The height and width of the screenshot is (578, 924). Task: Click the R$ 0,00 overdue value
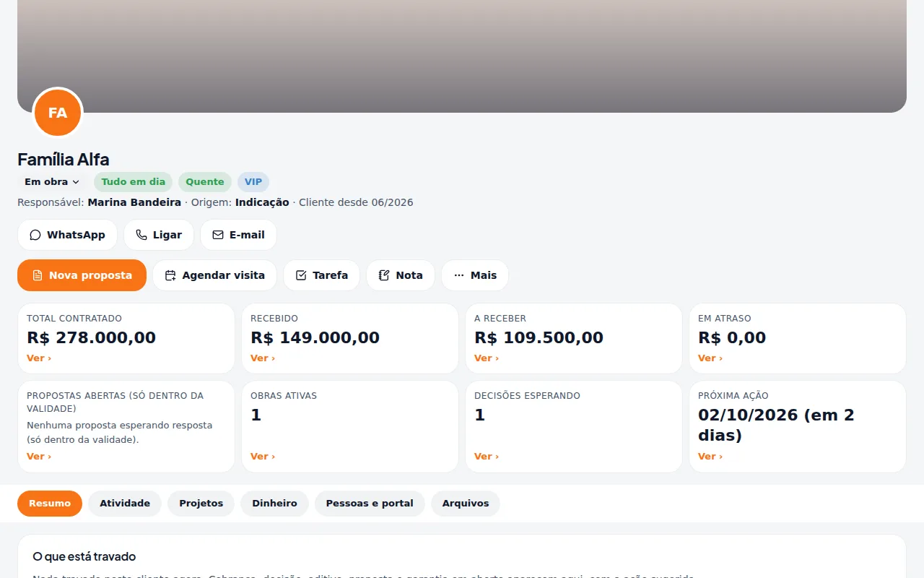coord(732,337)
